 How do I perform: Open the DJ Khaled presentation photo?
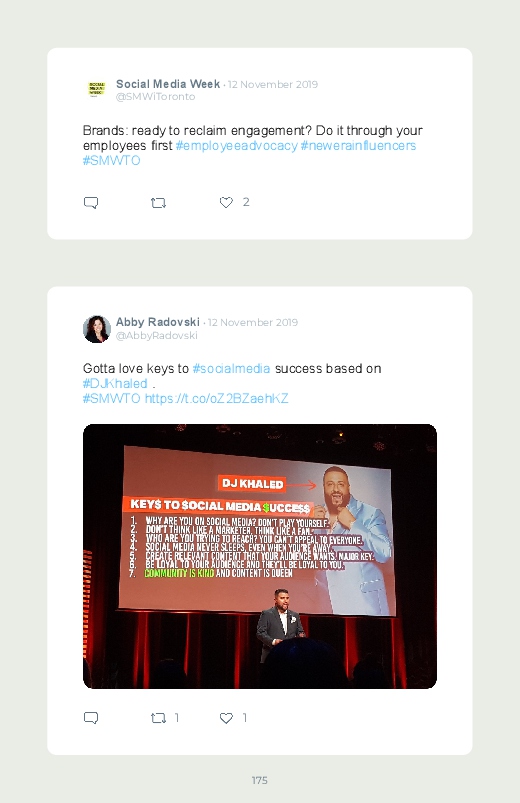[260, 556]
